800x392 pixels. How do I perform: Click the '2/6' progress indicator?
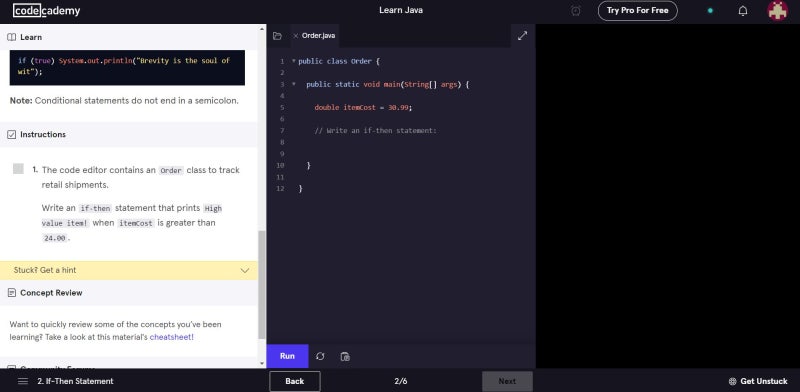click(x=401, y=381)
